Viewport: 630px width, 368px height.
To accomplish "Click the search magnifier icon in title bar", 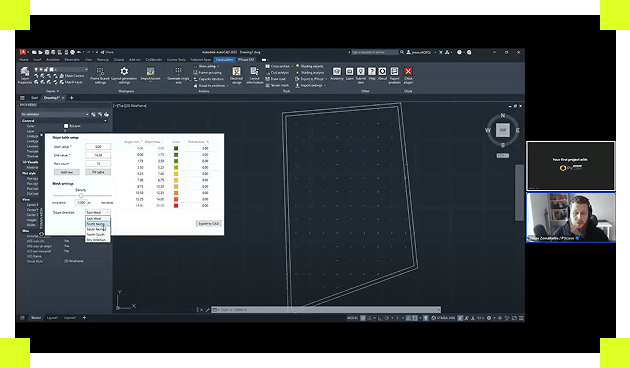I will click(402, 52).
